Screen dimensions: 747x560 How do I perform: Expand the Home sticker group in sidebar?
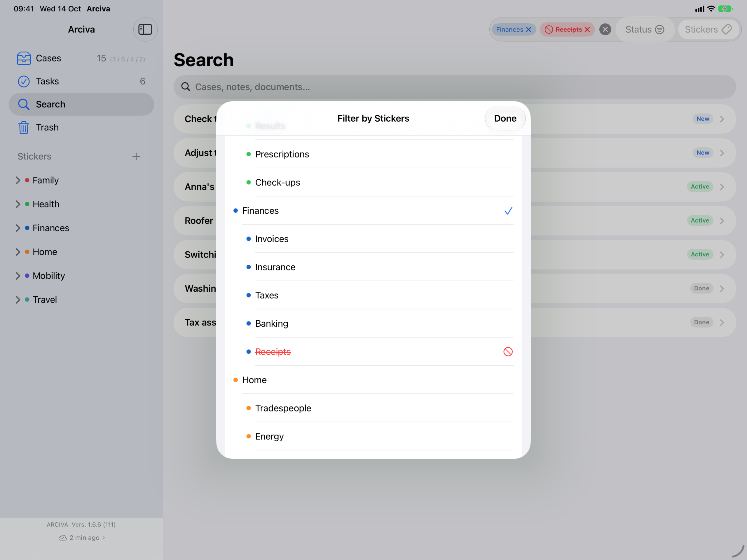coord(18,252)
